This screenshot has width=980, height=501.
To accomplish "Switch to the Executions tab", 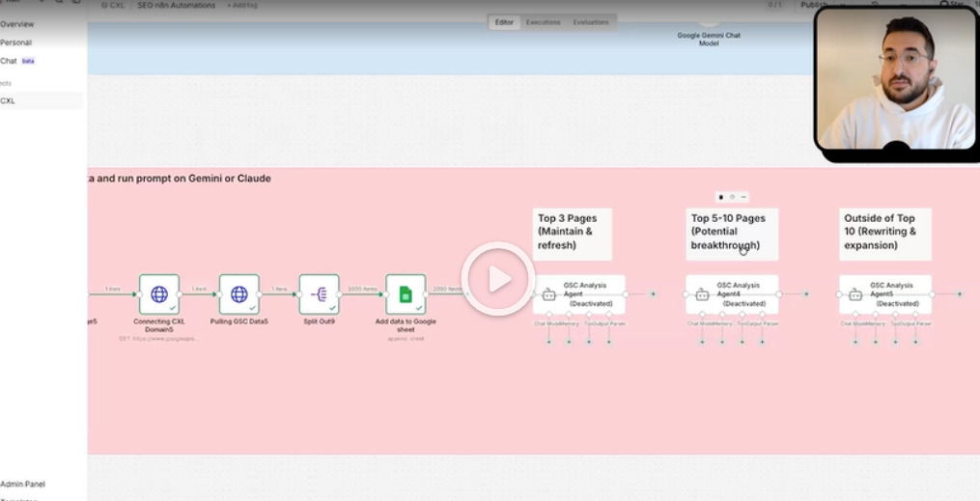I will click(x=543, y=22).
